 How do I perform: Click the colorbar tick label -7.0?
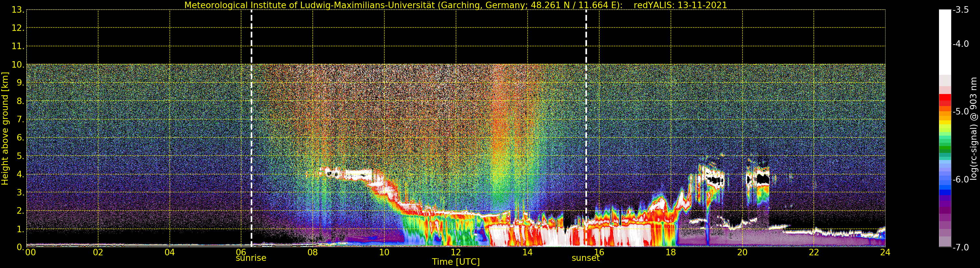(x=960, y=248)
